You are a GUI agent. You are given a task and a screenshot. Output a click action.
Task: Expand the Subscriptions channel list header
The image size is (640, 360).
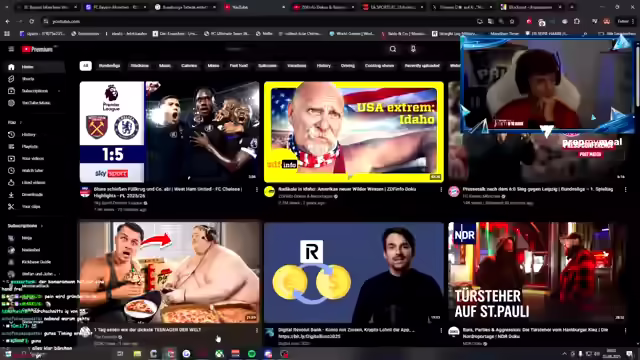25,226
